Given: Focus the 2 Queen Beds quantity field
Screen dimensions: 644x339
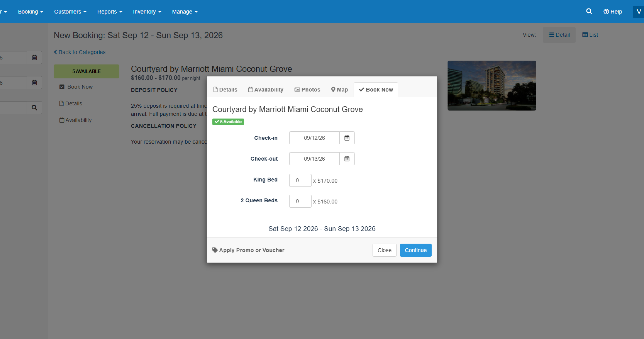Looking at the screenshot, I should (x=300, y=201).
